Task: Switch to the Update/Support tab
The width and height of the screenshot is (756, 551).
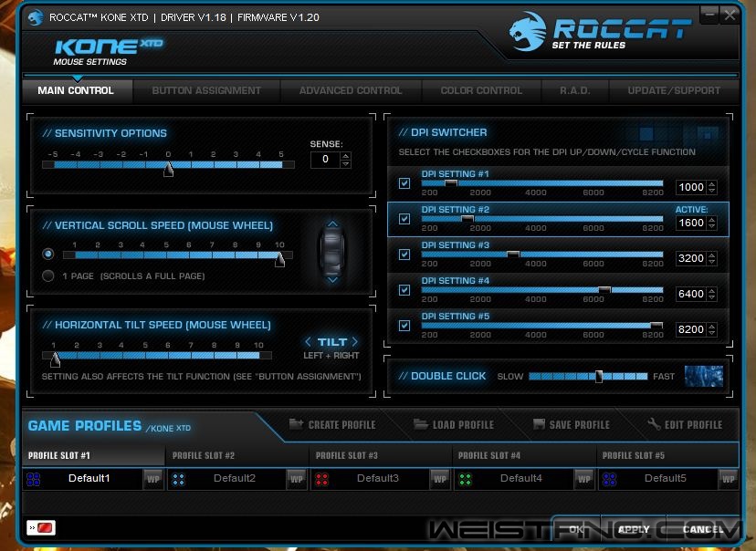Action: click(x=674, y=90)
